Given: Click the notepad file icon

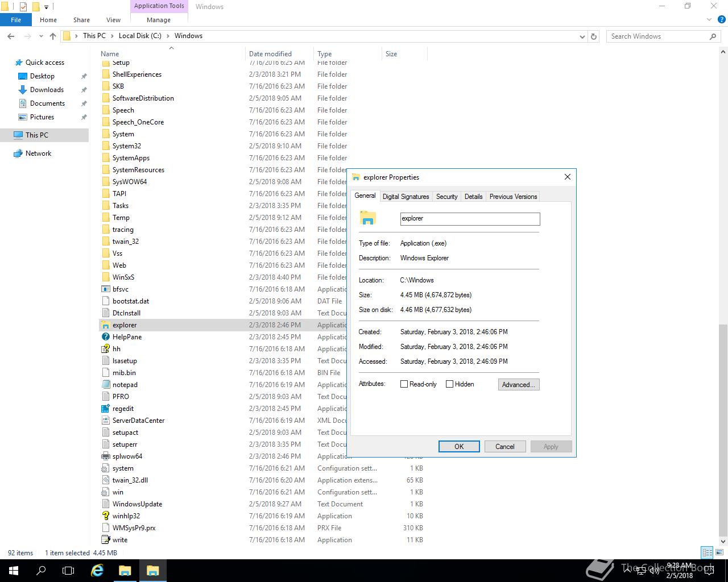Looking at the screenshot, I should point(105,385).
